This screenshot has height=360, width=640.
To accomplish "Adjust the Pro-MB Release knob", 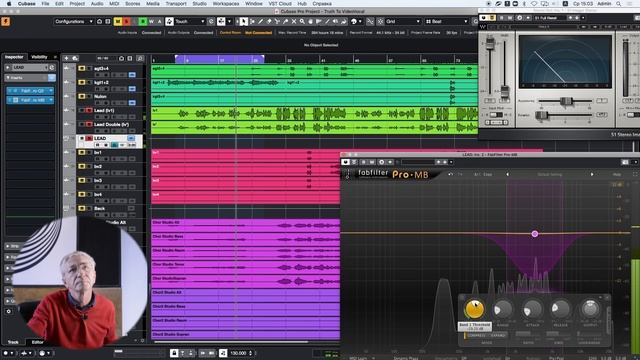I will [561, 310].
